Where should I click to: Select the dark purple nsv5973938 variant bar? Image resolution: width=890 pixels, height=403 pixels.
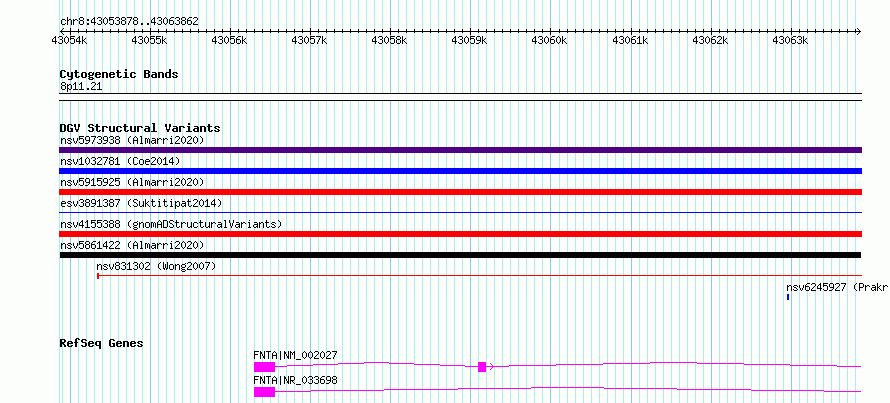click(460, 150)
